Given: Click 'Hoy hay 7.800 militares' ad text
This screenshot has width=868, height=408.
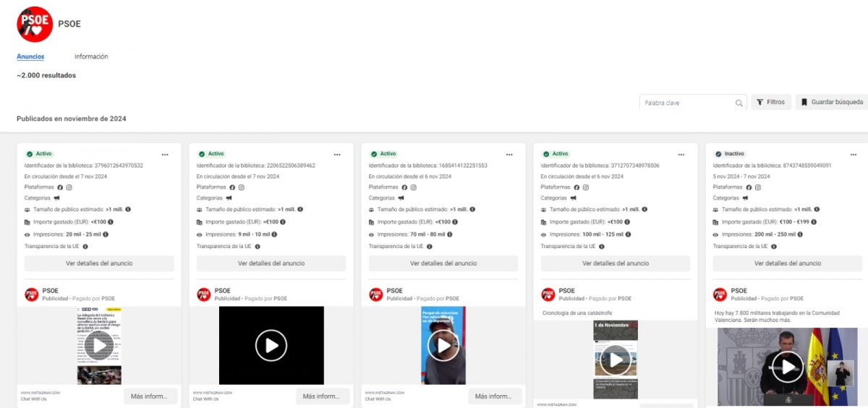Looking at the screenshot, I should point(777,316).
